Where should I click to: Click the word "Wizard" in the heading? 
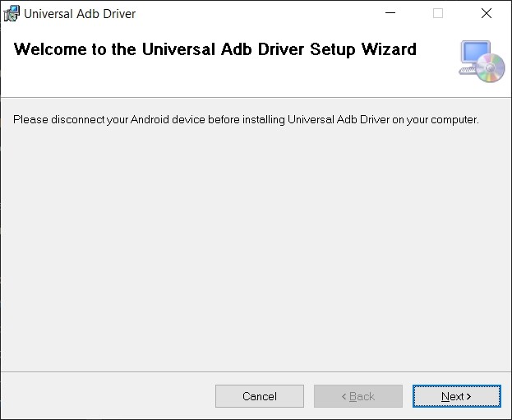389,49
